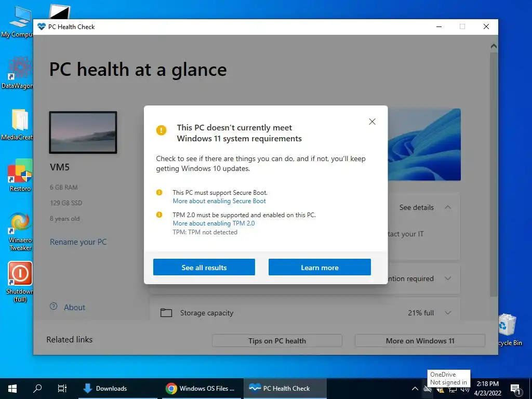Show hidden system tray icons
This screenshot has width=532, height=399.
415,389
